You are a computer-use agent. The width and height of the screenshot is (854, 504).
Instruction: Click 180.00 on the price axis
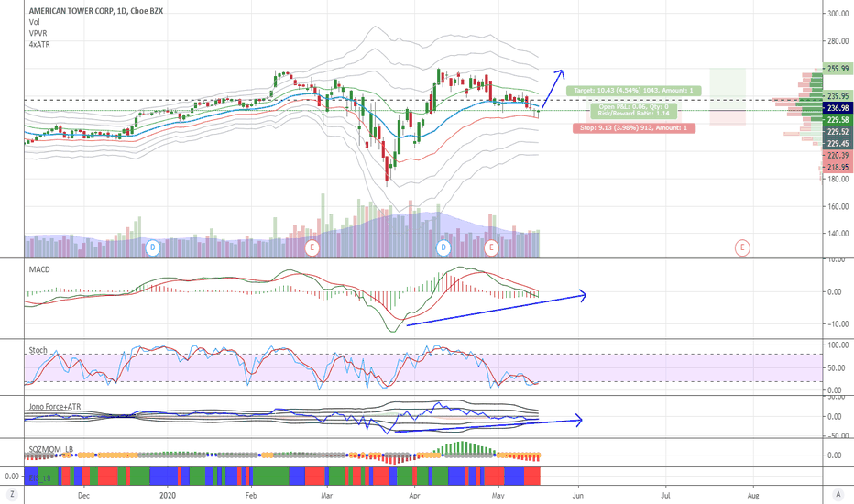[x=838, y=180]
